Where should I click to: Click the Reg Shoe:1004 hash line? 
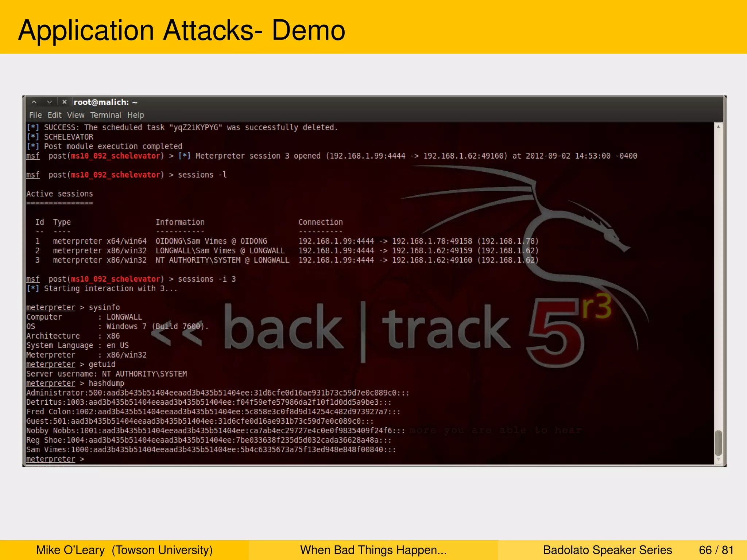(209, 440)
